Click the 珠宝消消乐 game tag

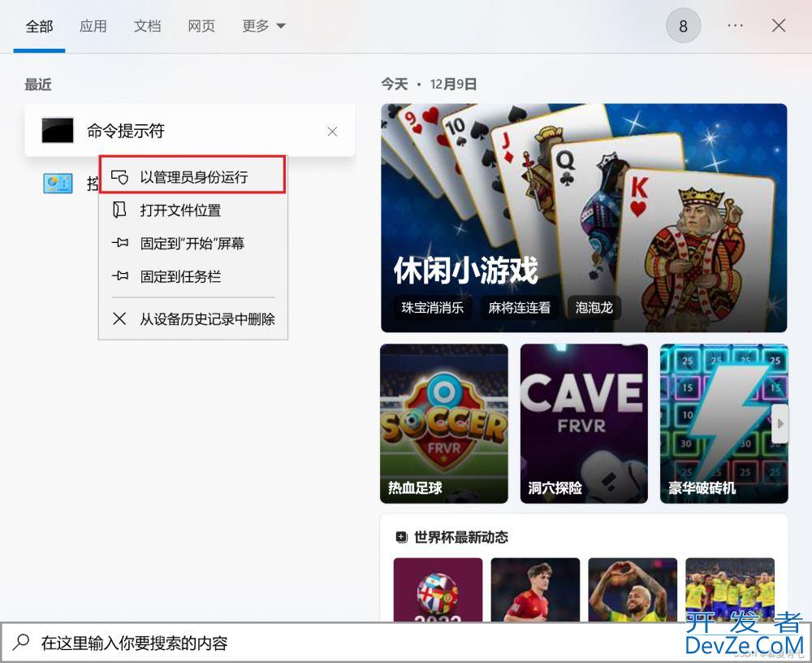point(433,307)
